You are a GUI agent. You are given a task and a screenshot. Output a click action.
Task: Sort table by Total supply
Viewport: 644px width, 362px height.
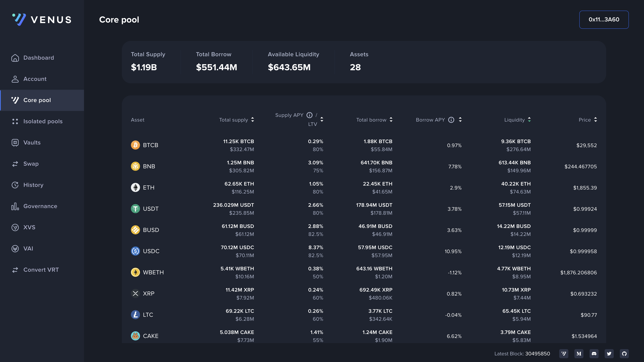253,120
